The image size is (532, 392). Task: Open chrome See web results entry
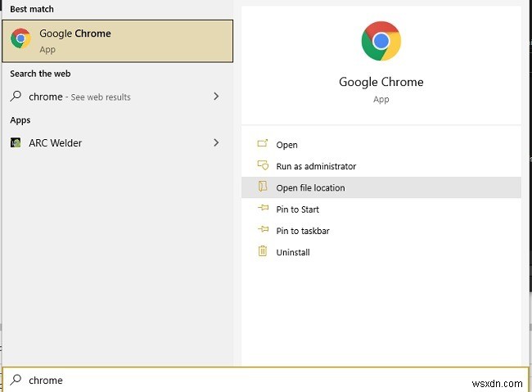117,97
